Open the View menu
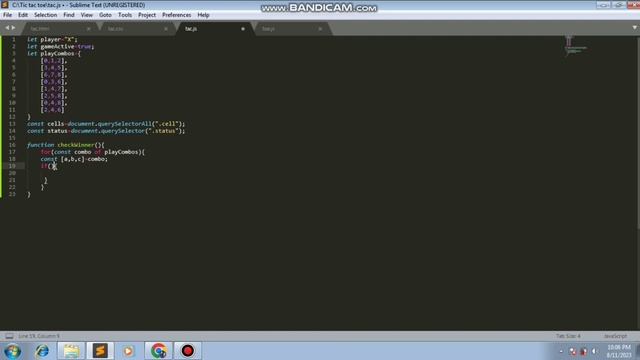 [87, 15]
